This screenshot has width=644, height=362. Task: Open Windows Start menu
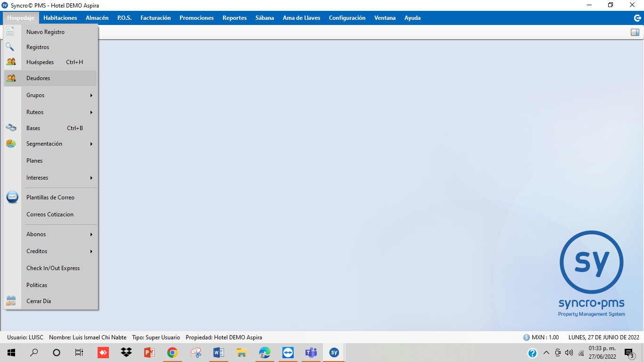tap(11, 353)
